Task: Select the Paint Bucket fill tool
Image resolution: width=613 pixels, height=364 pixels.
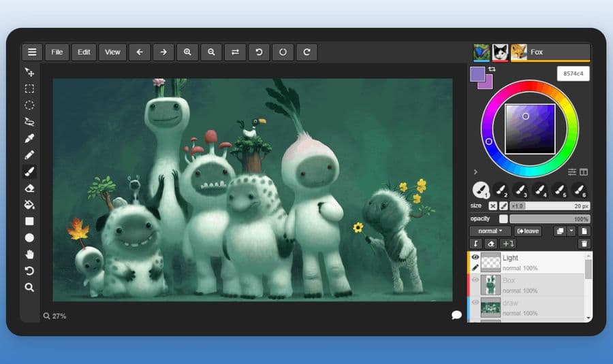Action: tap(29, 204)
